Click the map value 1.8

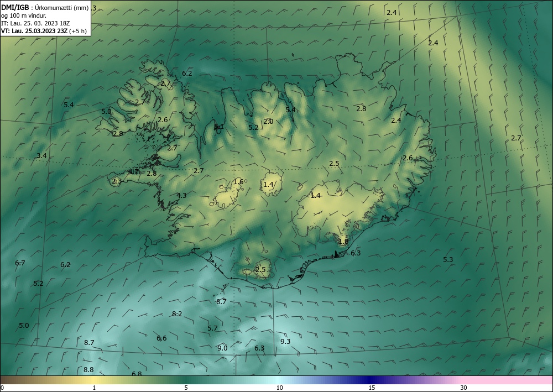pyautogui.click(x=343, y=242)
